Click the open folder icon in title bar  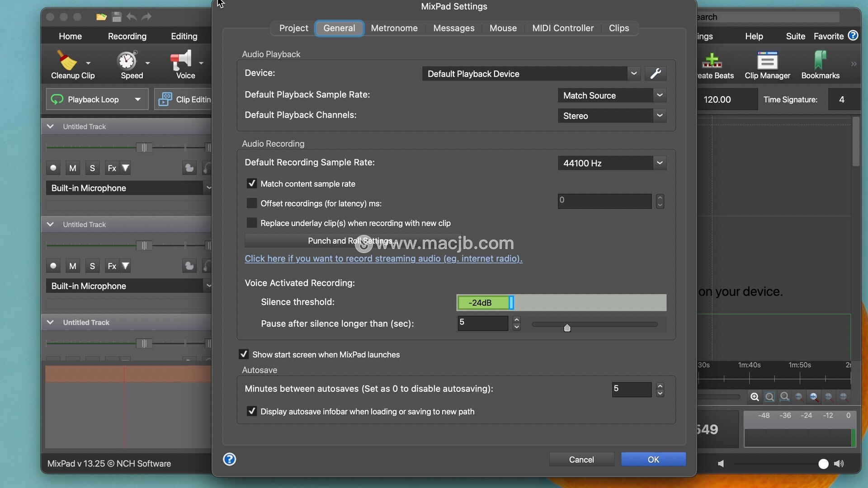pos(101,17)
